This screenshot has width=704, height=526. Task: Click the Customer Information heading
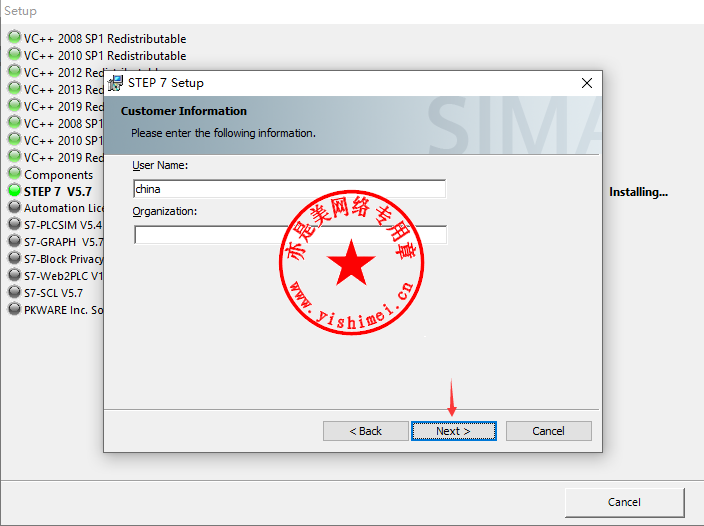click(184, 111)
